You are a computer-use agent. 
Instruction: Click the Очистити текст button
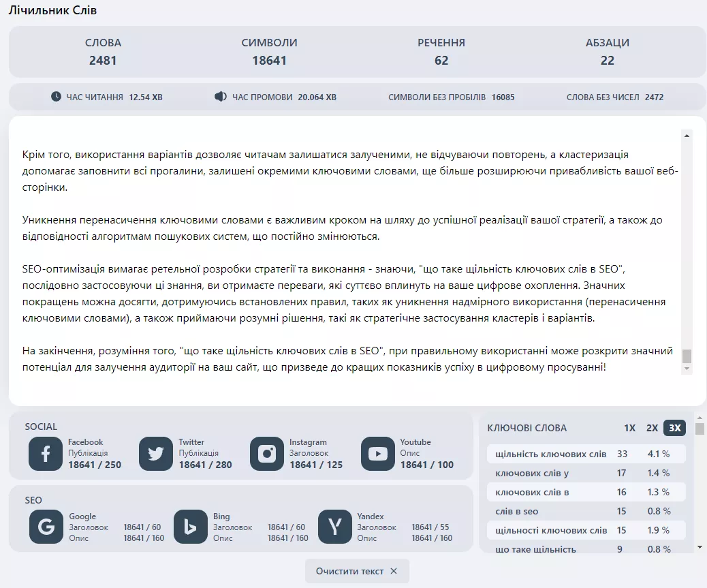click(357, 572)
